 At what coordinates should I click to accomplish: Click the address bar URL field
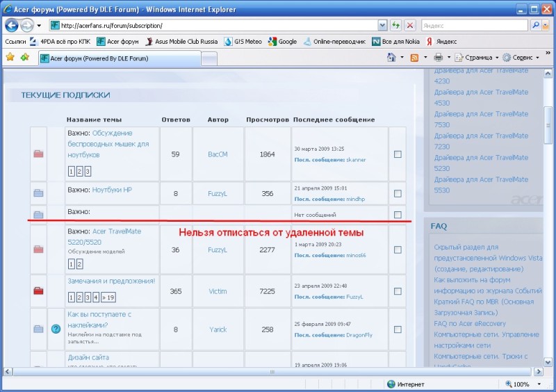214,26
